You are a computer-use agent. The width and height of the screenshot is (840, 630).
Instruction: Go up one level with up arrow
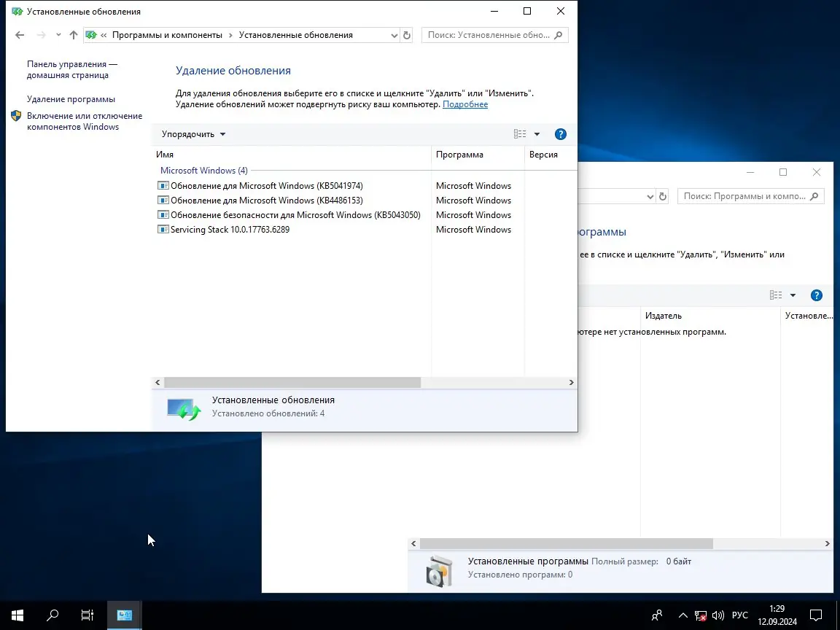coord(74,35)
